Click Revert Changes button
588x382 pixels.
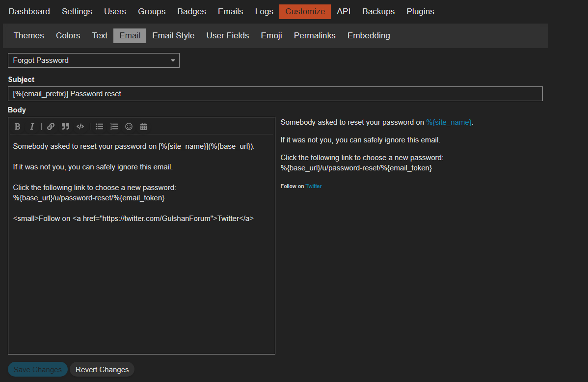tap(102, 370)
